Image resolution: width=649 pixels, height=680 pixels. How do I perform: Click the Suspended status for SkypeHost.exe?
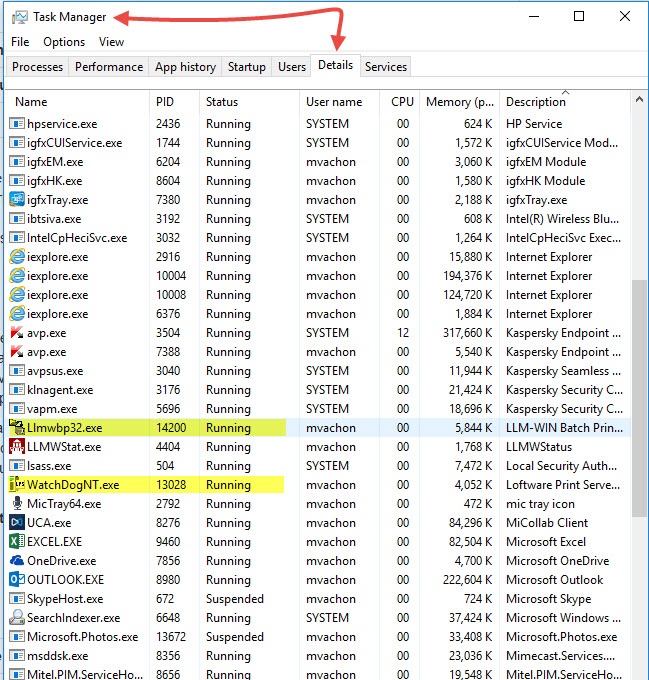click(x=235, y=599)
